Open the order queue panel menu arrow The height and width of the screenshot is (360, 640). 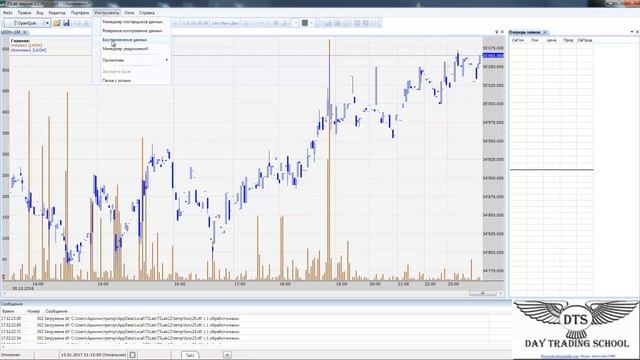(x=632, y=32)
